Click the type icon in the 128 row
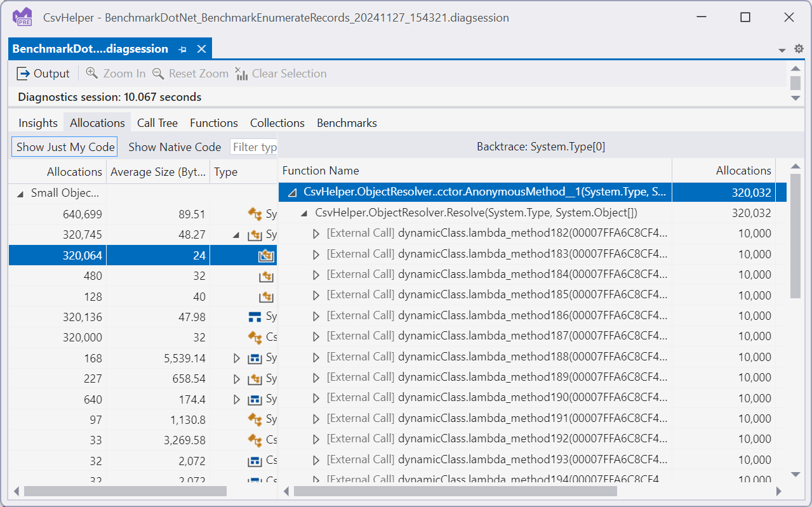The height and width of the screenshot is (507, 812). 266,296
